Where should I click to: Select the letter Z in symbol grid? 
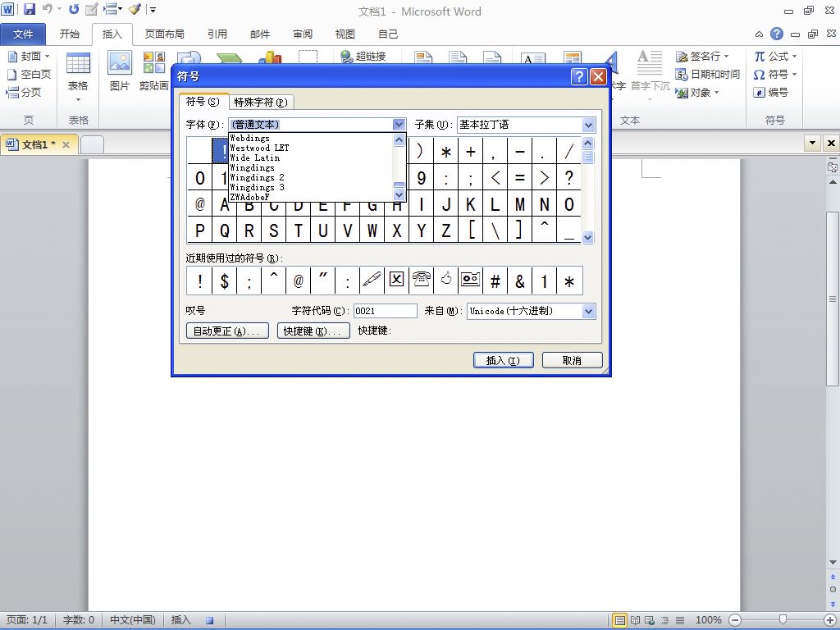coord(445,230)
